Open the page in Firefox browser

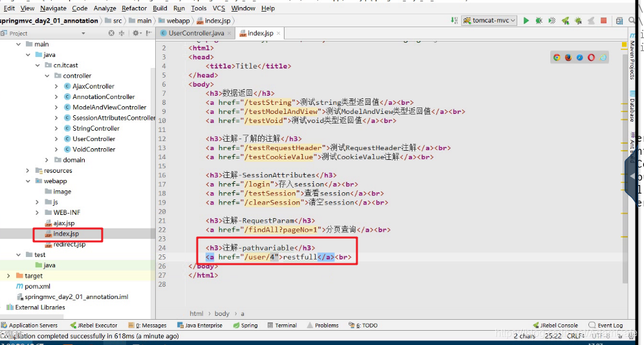click(x=568, y=58)
